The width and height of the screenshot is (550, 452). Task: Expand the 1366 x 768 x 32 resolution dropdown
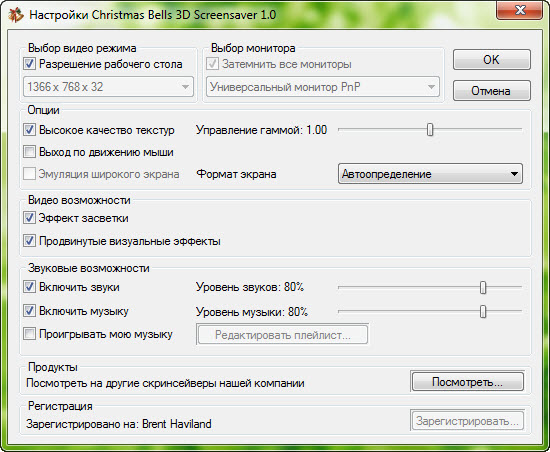point(108,87)
